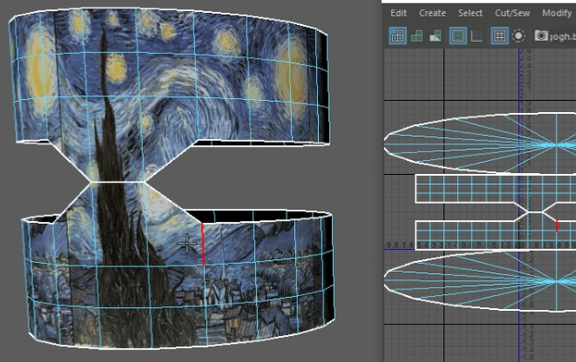This screenshot has height=362, width=576.
Task: Toggle the UV grid display icon
Action: [x=500, y=36]
